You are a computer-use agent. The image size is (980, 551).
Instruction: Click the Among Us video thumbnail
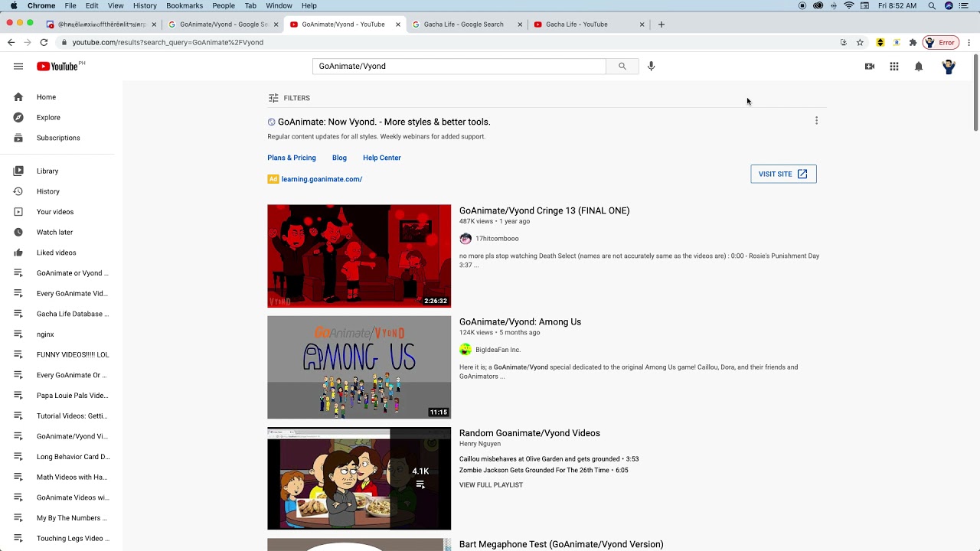coord(359,367)
